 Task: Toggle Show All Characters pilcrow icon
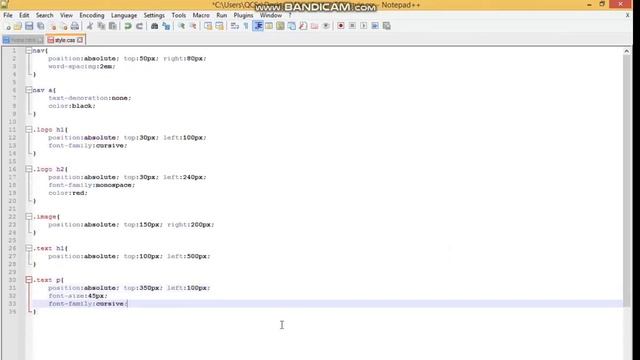coord(246,26)
